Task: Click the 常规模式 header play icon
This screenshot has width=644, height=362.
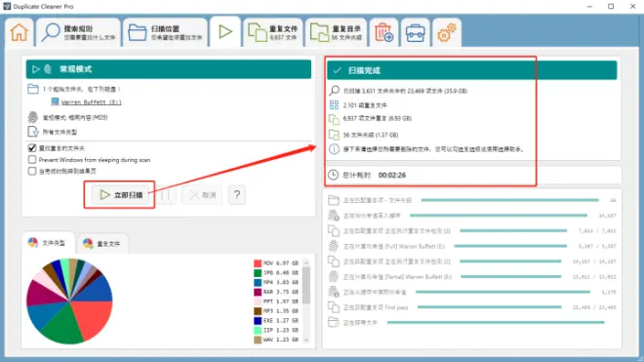Action: [x=36, y=69]
